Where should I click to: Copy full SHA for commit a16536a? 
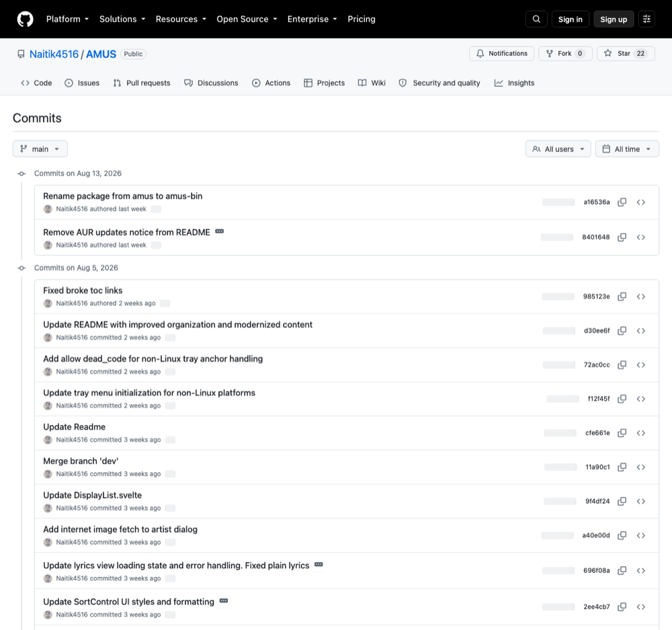coord(622,202)
